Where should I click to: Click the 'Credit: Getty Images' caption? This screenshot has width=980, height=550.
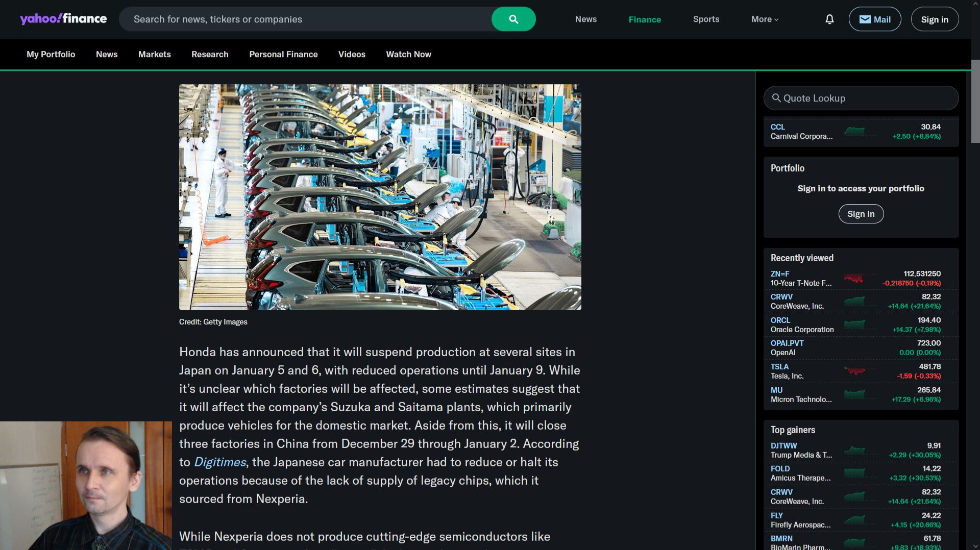(213, 322)
